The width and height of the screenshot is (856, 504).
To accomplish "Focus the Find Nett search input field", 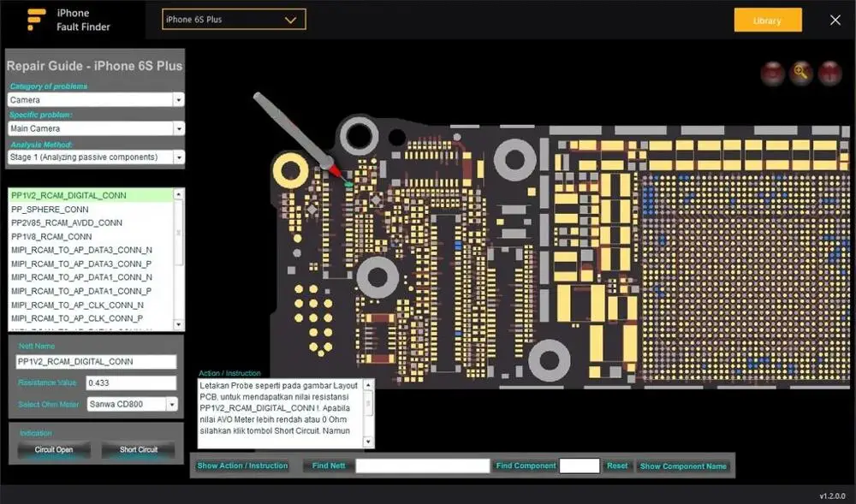I will (423, 465).
